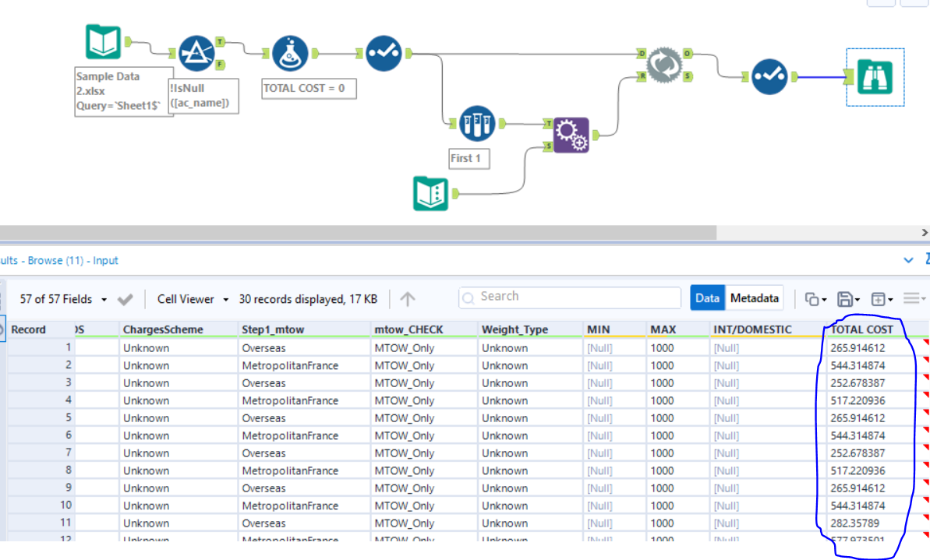Select the Formula tool labeled TOTAL COST = 0
This screenshot has height=560, width=930.
[290, 54]
